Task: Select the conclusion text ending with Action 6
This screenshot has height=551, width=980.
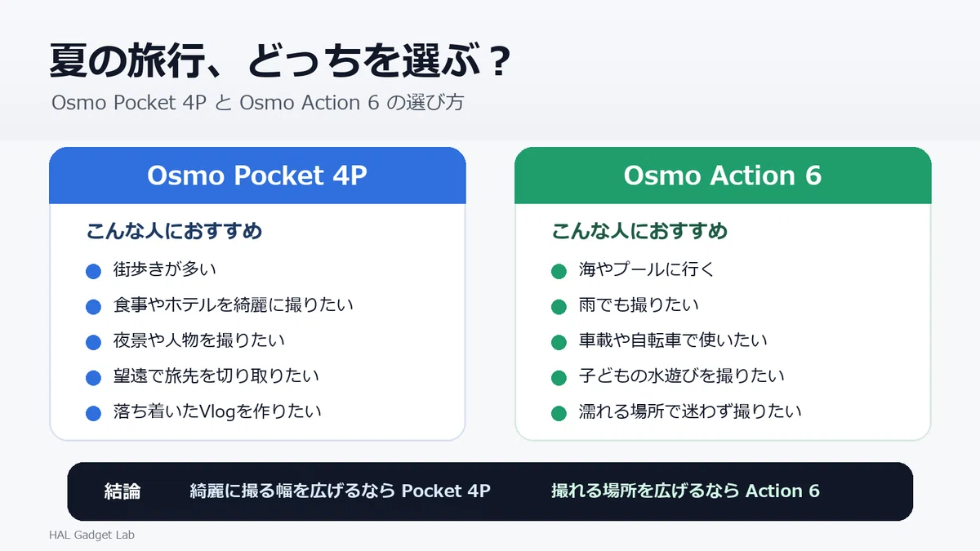Action: tap(685, 491)
